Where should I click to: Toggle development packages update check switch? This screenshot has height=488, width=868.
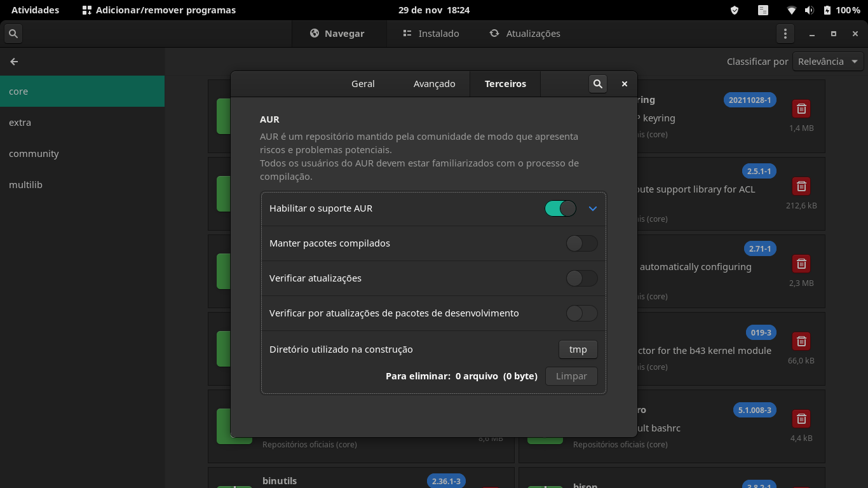581,313
